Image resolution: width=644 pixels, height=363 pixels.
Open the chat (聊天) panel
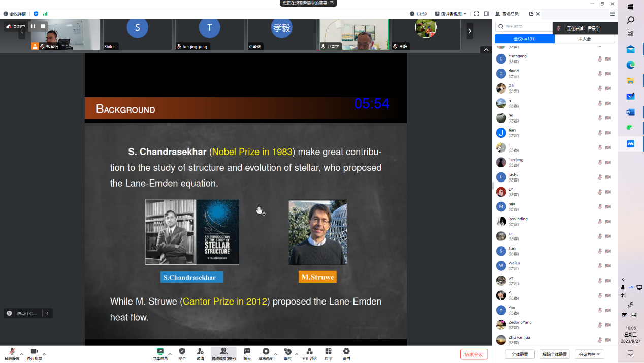(247, 353)
